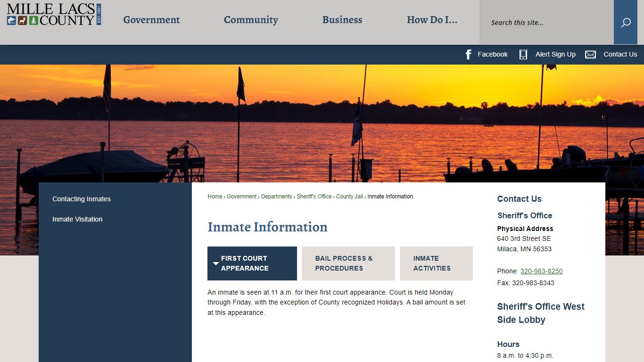Click the Departments breadcrumb
The height and width of the screenshot is (362, 644).
pos(277,197)
